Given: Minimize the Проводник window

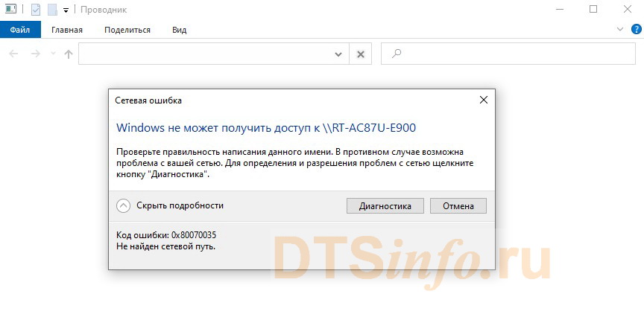Looking at the screenshot, I should coord(559,9).
